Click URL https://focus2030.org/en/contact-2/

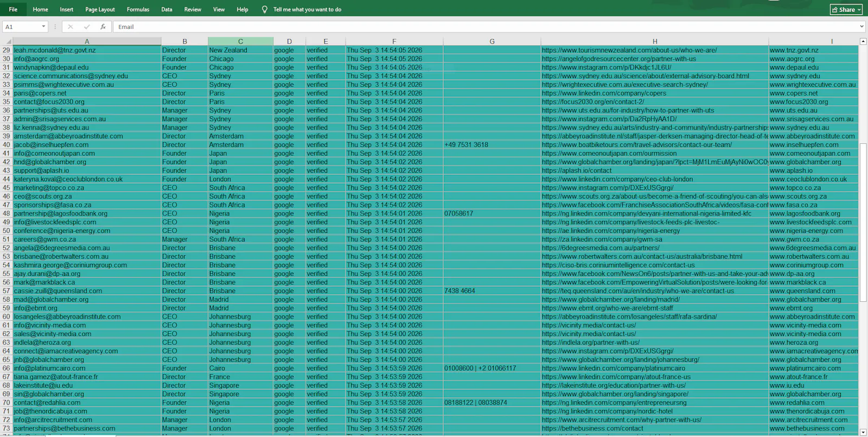[593, 102]
